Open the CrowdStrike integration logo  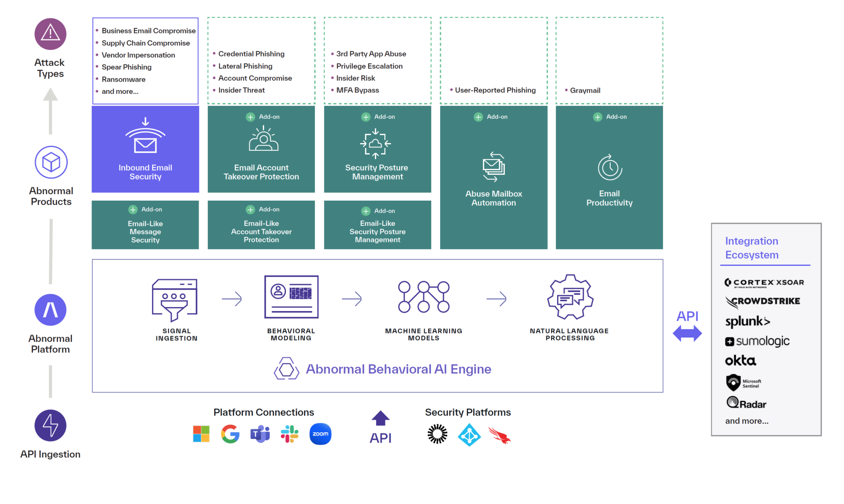pyautogui.click(x=762, y=302)
